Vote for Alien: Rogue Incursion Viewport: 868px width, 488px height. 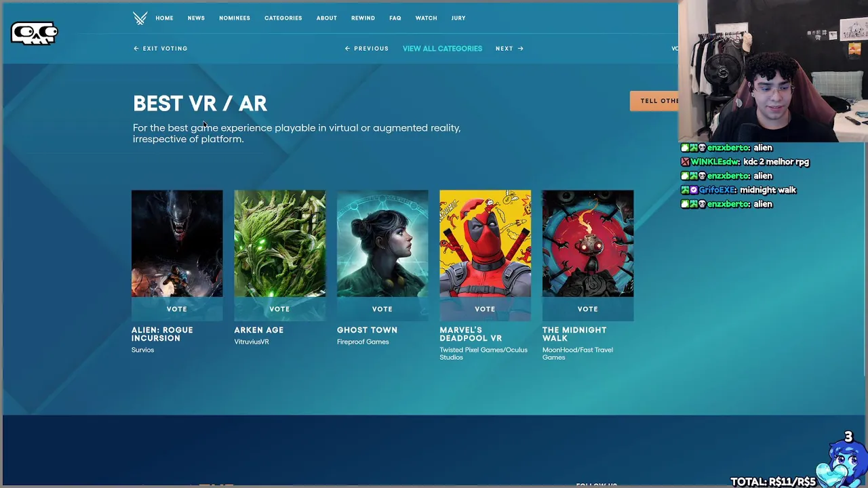click(177, 309)
